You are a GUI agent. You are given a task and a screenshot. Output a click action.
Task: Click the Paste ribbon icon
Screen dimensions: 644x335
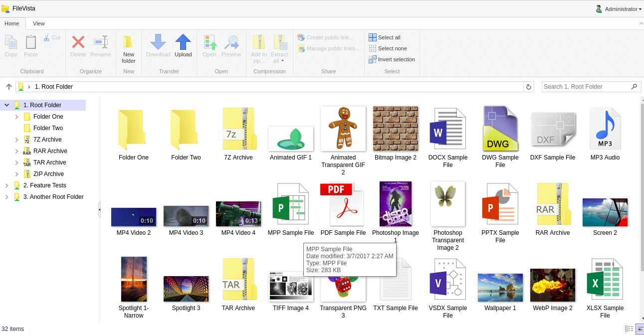click(x=31, y=42)
